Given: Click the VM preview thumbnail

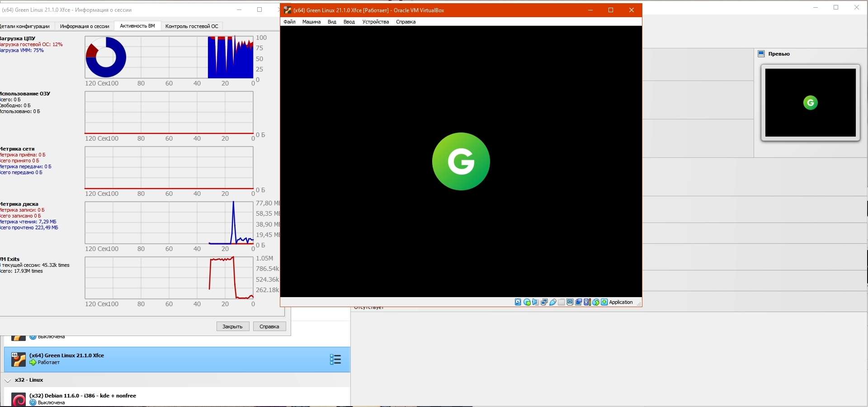Looking at the screenshot, I should (x=810, y=103).
